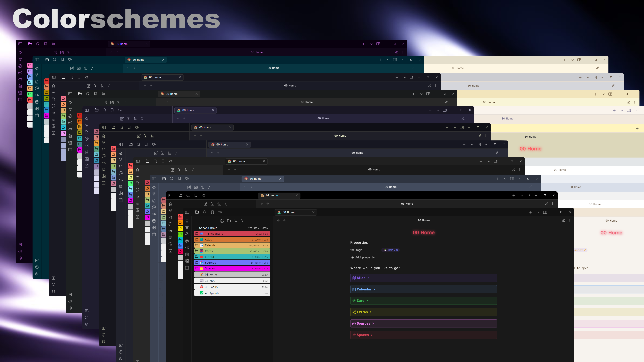Navigate forward in front window note

click(x=284, y=220)
